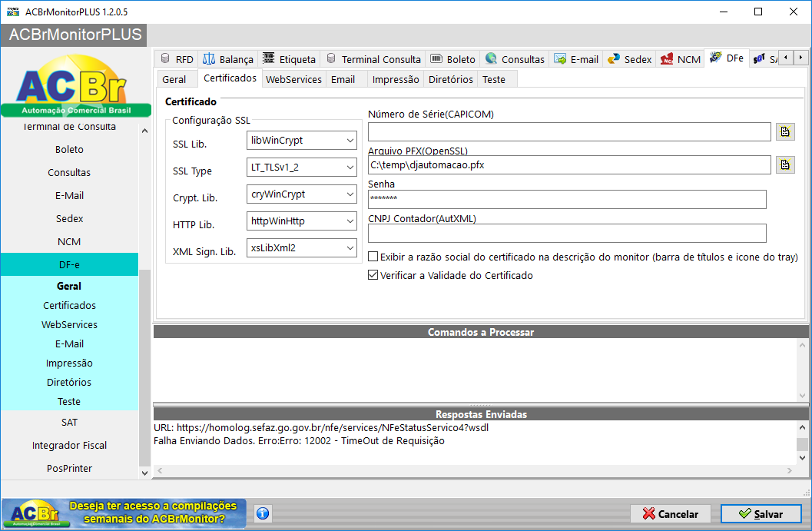
Task: Switch to the Email sub-tab
Action: coord(343,80)
